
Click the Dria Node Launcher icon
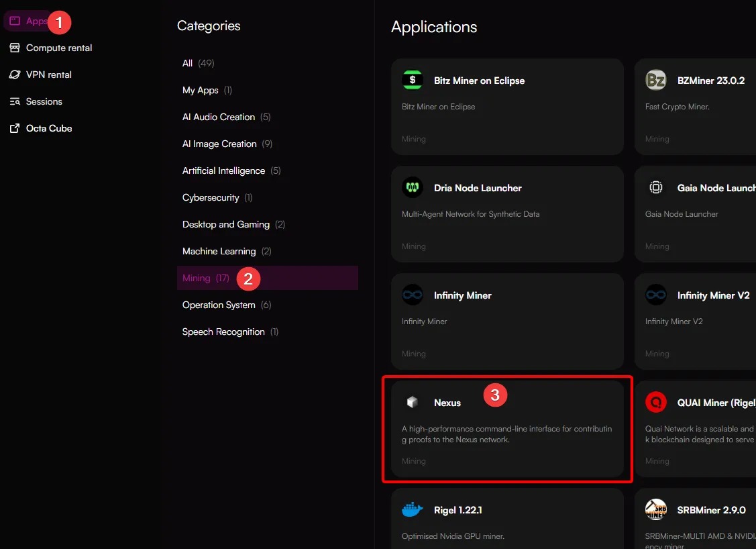(x=413, y=187)
